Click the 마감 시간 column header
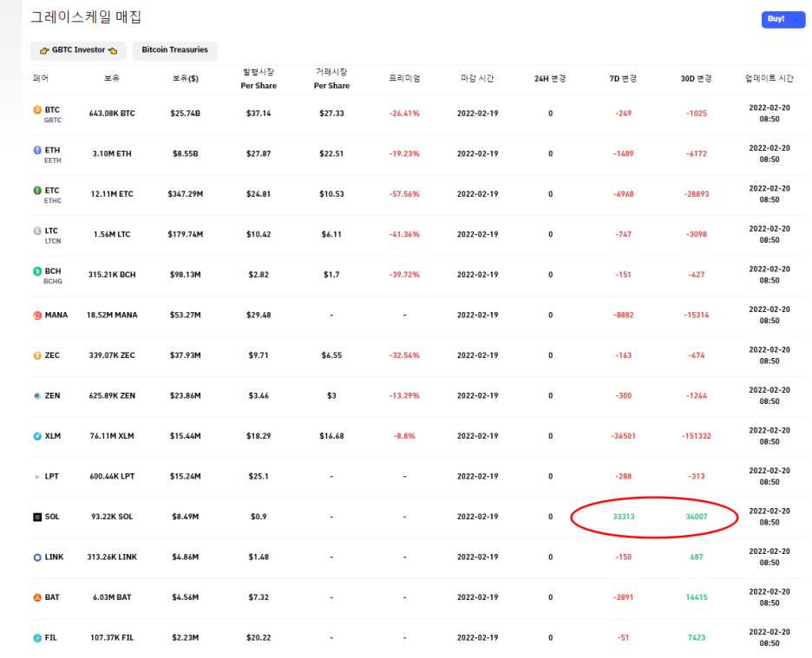 tap(477, 78)
